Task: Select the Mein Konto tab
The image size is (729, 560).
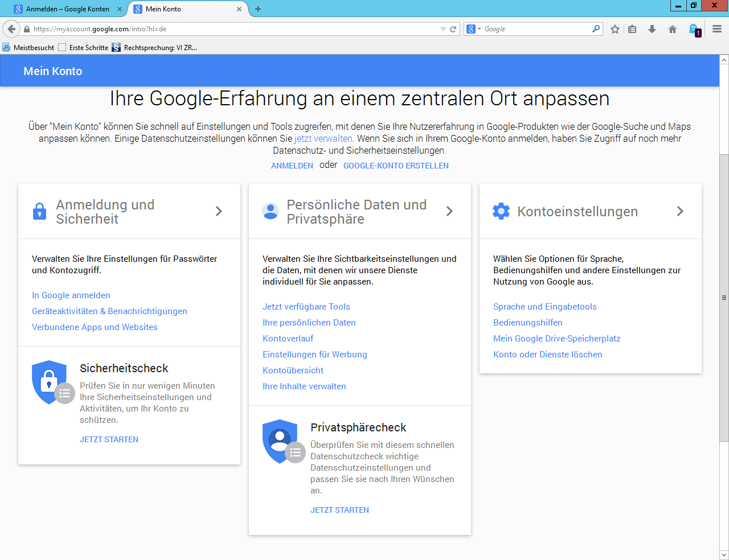Action: 187,9
